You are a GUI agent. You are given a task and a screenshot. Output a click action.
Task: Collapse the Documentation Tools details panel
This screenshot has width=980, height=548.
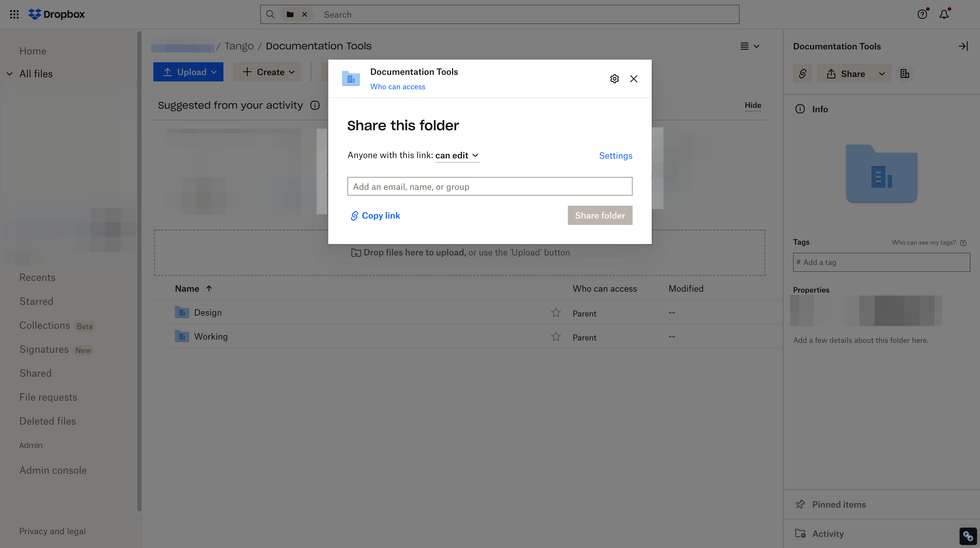pos(963,46)
